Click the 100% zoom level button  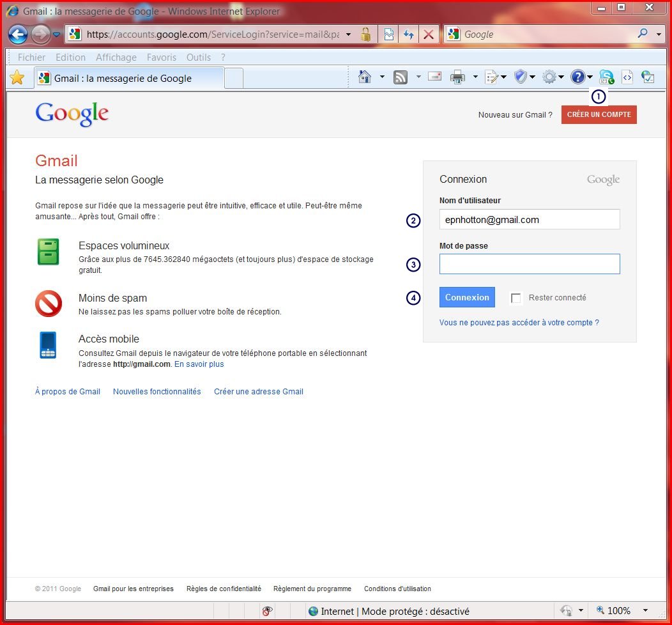[x=613, y=610]
